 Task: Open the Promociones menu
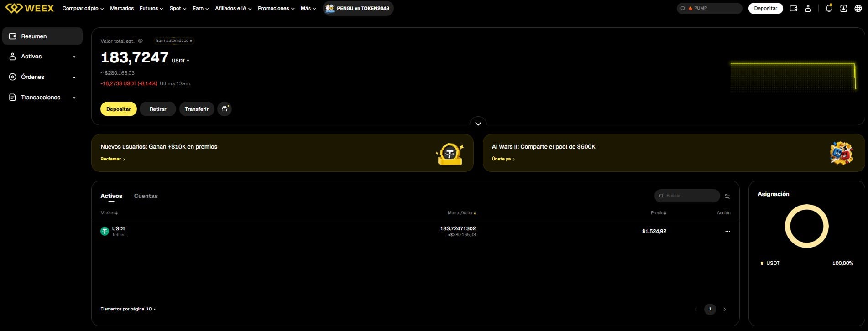coord(276,8)
